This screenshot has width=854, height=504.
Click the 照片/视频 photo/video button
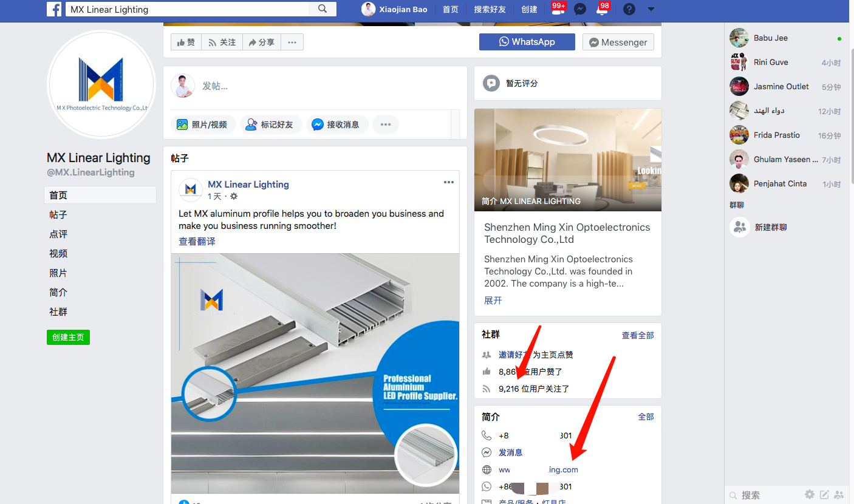[202, 124]
